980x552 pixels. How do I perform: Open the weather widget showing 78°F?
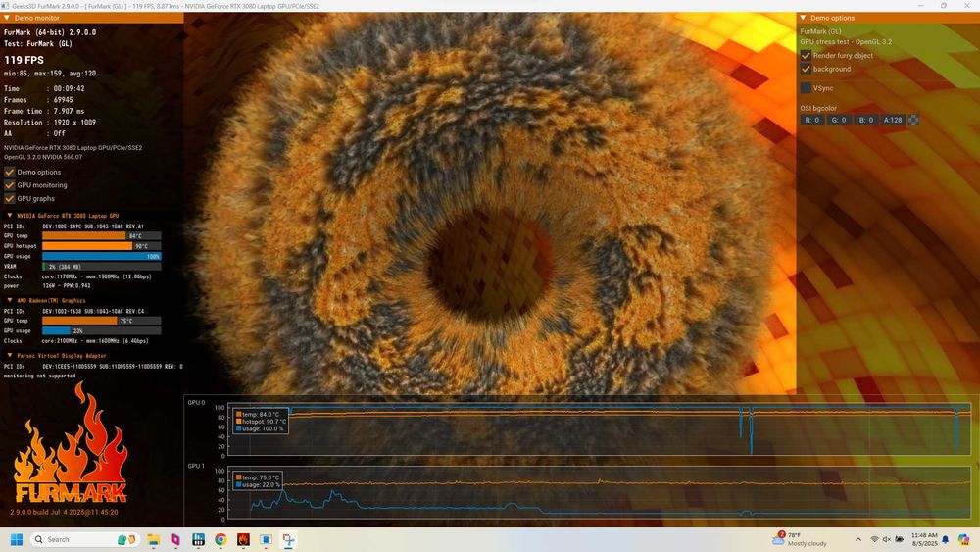[x=800, y=539]
